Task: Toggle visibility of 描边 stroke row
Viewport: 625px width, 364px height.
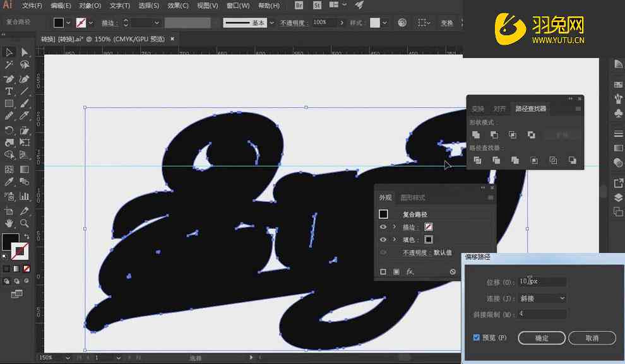Action: click(x=383, y=227)
